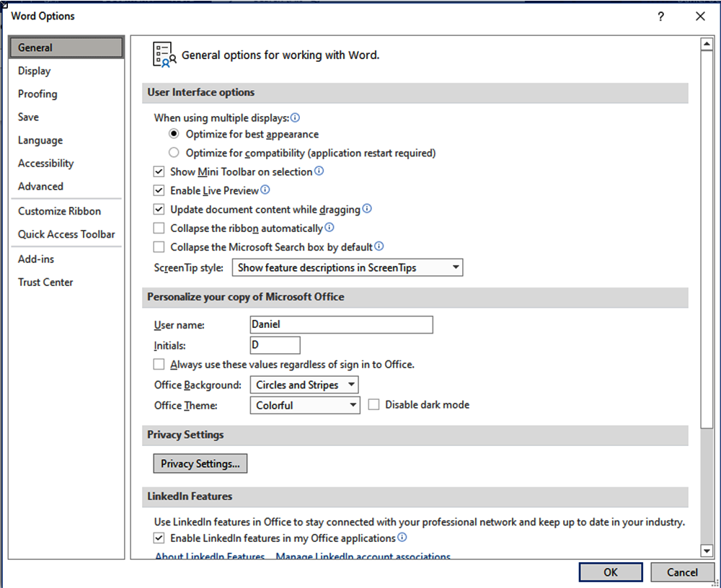
Task: Click info icon beside Collapse the ribbon automatically
Action: (x=329, y=228)
